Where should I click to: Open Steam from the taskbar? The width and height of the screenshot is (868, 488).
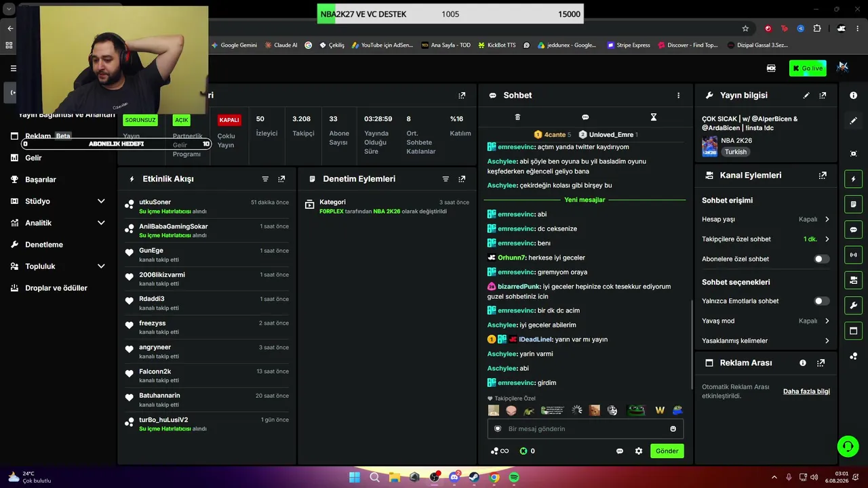point(474,477)
